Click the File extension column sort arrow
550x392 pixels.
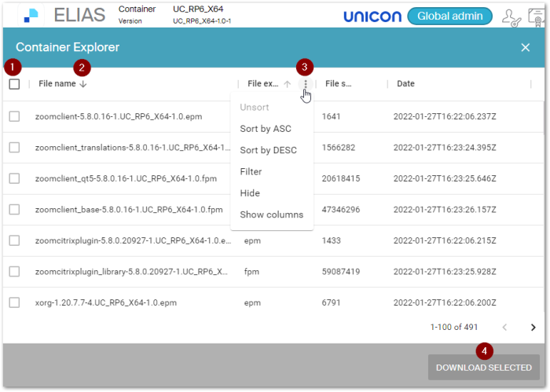click(288, 84)
